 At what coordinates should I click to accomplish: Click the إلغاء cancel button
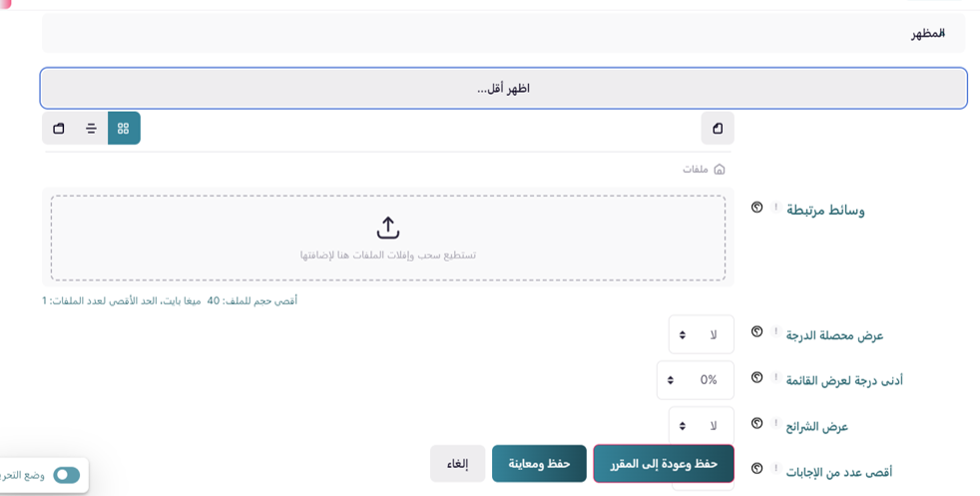point(457,464)
